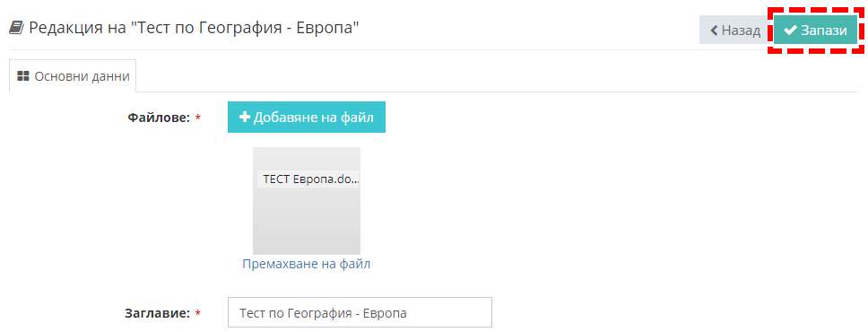
Task: Click the quoted test name in page heading
Action: (x=246, y=27)
